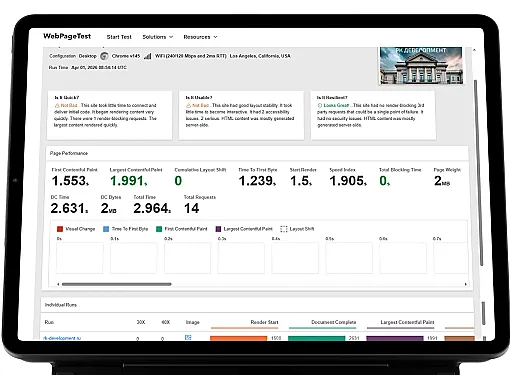This screenshot has height=375, width=510.
Task: Expand the Resources menu
Action: (x=200, y=37)
